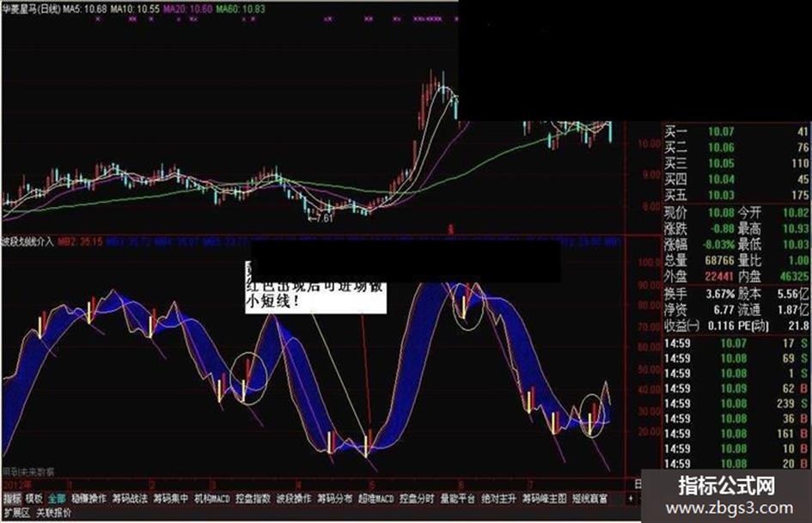Click the tick row with volume 161

point(736,434)
